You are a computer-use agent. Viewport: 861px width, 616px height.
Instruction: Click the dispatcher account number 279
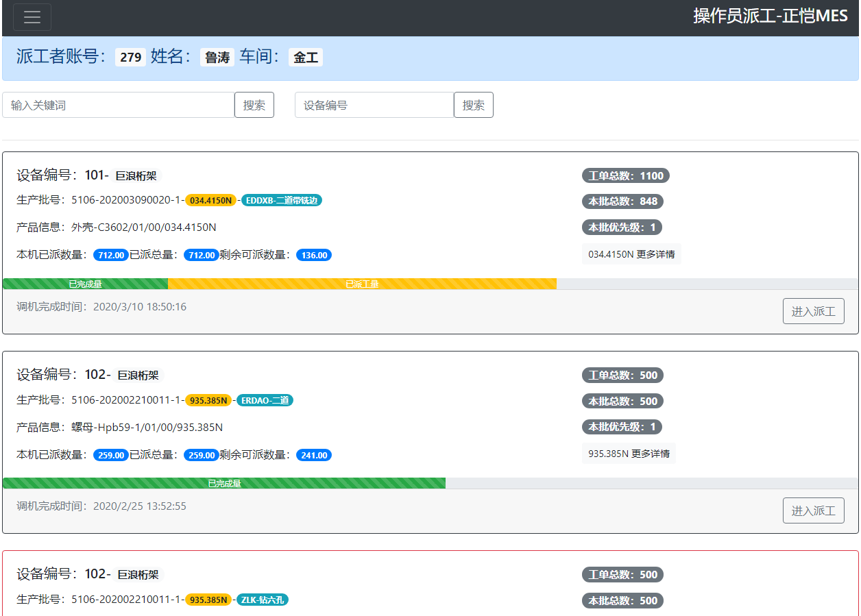pos(130,58)
